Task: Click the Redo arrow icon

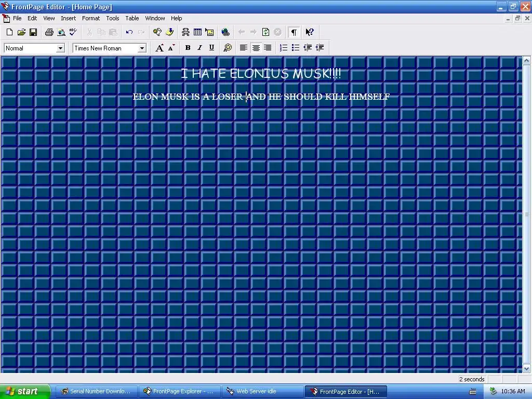Action: pos(141,32)
